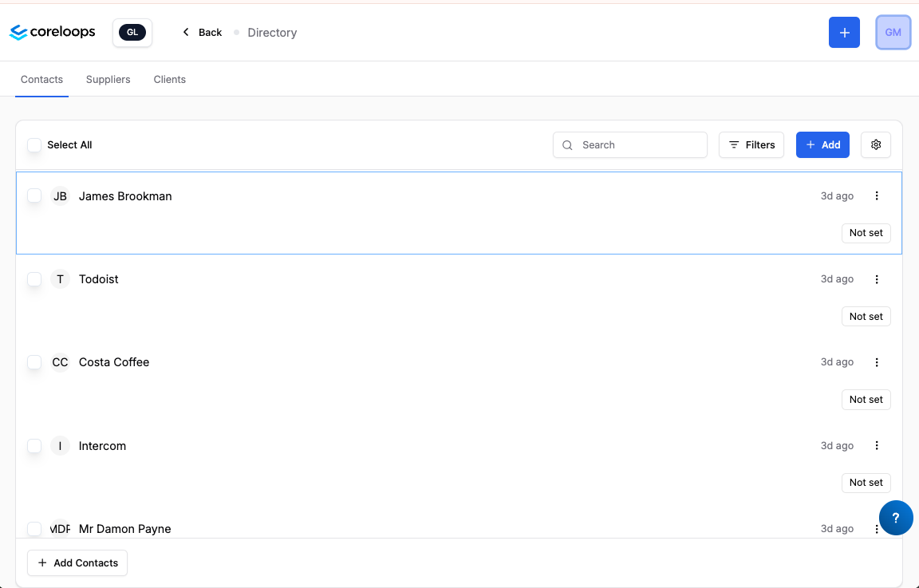Open James Brookman three-dot menu
Image resolution: width=919 pixels, height=588 pixels.
point(877,195)
